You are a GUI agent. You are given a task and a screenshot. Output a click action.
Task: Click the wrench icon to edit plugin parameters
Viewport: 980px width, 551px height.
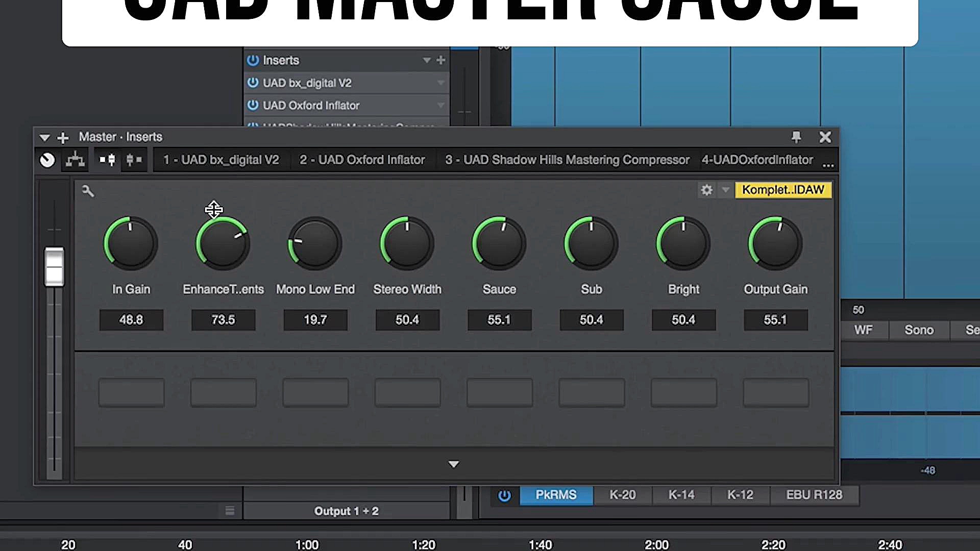pos(88,190)
